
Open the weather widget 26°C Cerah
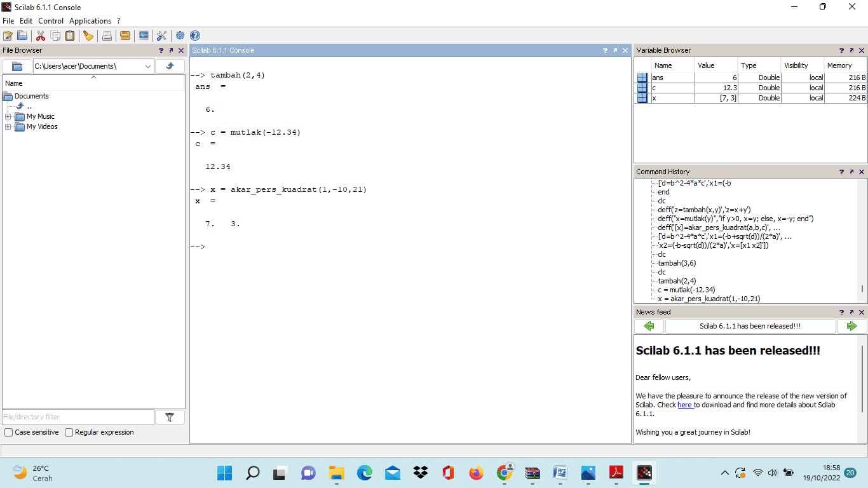pos(33,473)
